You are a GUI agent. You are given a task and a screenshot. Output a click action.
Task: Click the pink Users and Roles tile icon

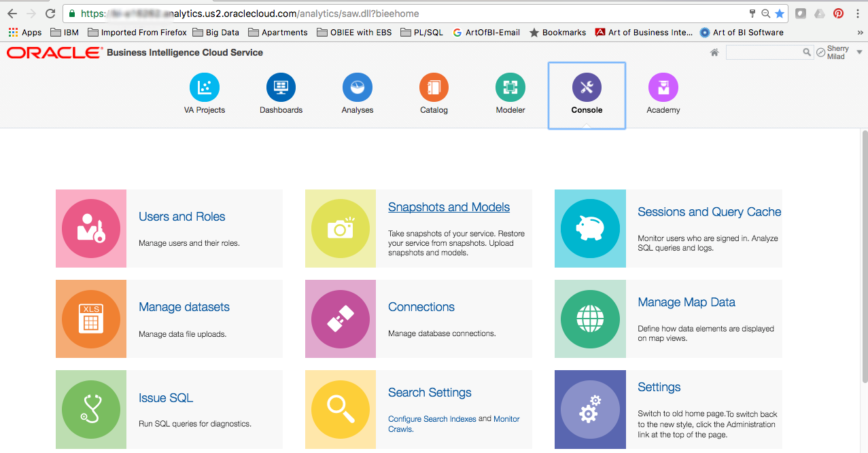pos(91,228)
